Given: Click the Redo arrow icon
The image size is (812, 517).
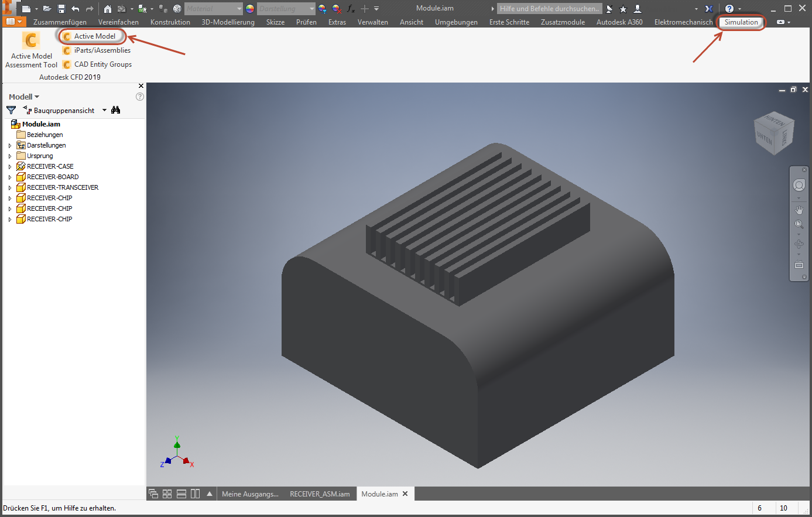Looking at the screenshot, I should tap(90, 9).
